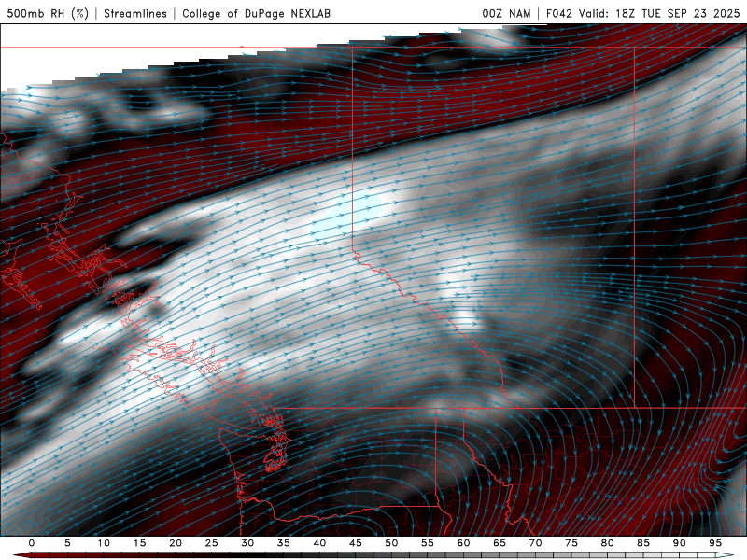This screenshot has width=747, height=560.
Task: Click the colorbar label "20"
Action: [x=176, y=543]
